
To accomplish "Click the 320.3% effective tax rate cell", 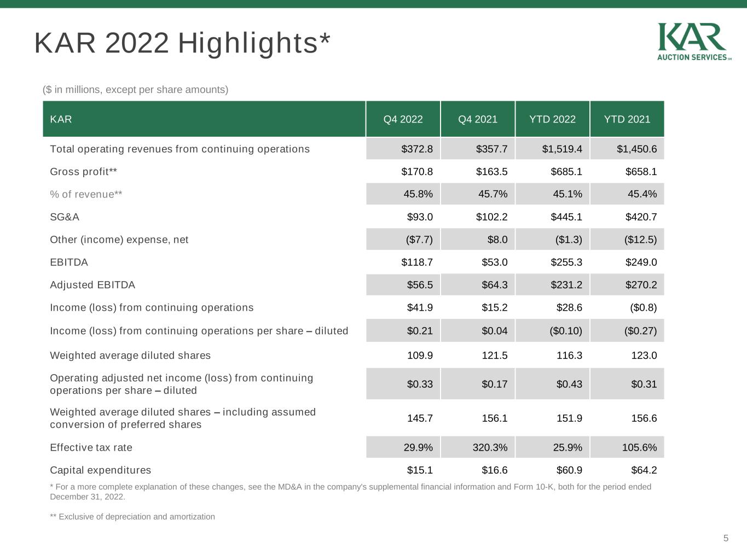I will pyautogui.click(x=490, y=447).
